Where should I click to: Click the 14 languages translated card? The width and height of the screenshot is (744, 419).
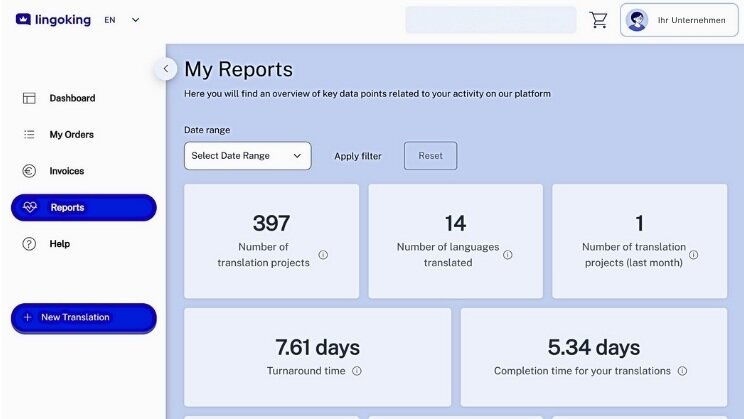coord(456,241)
